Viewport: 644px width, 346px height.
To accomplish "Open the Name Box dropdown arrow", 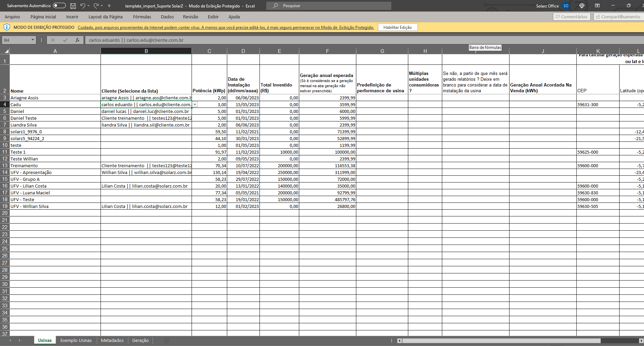I will [33, 40].
